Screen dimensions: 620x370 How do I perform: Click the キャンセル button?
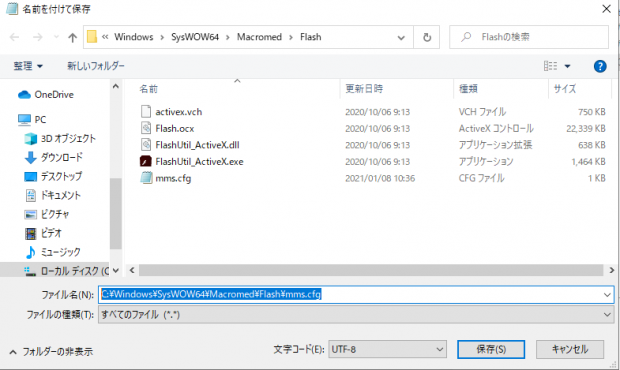click(x=570, y=349)
